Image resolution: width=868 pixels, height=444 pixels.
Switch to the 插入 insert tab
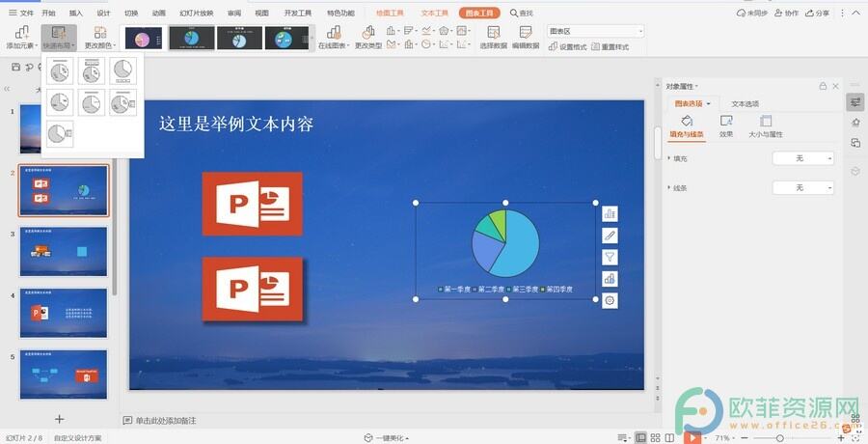(76, 13)
